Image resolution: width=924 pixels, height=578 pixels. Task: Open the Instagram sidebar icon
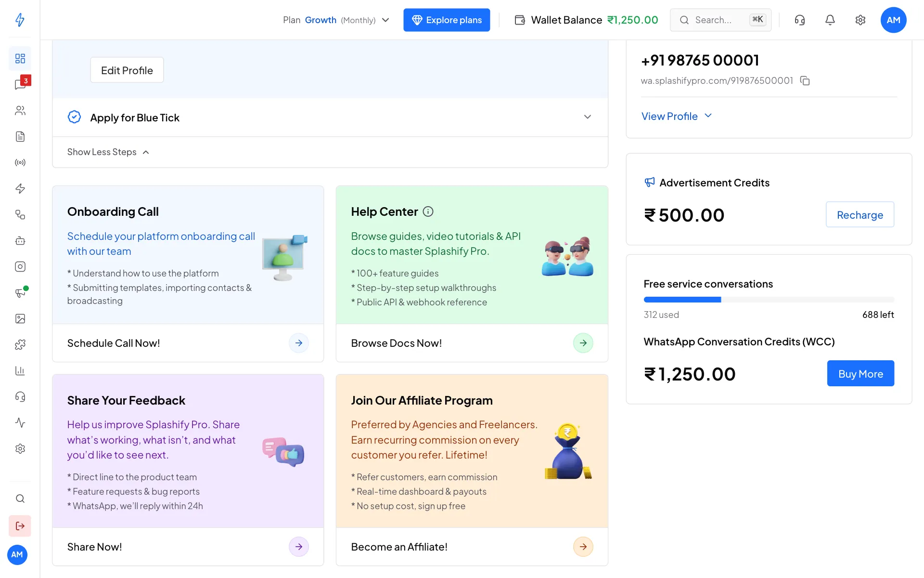tap(20, 266)
